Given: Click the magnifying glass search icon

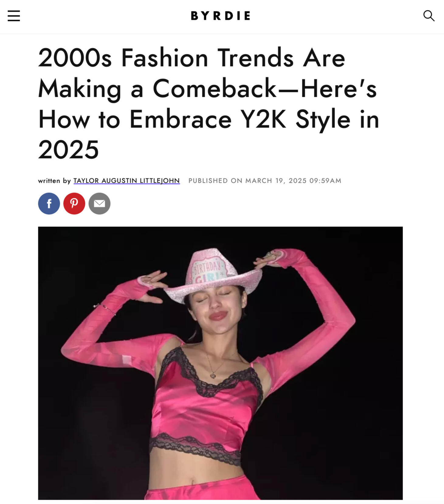Looking at the screenshot, I should (429, 16).
